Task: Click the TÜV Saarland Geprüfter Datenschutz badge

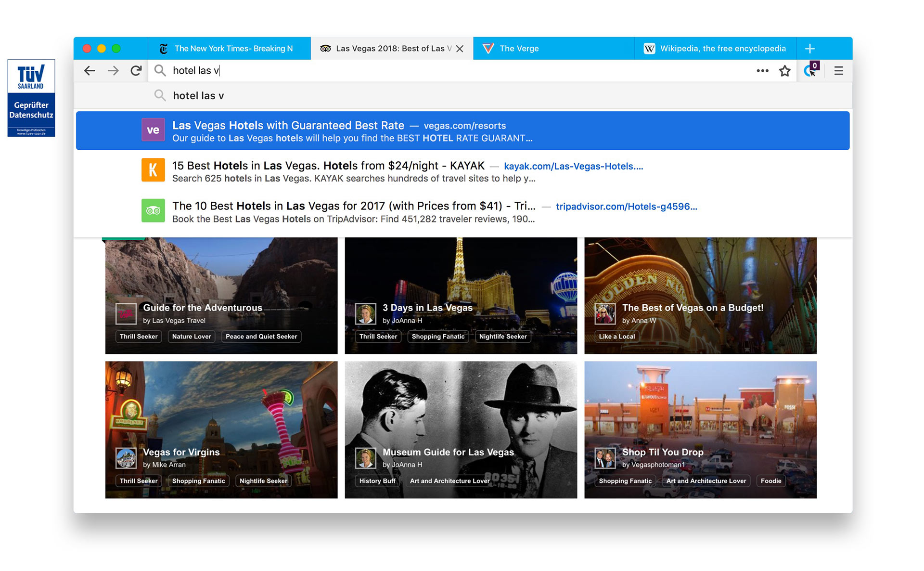Action: (x=31, y=98)
